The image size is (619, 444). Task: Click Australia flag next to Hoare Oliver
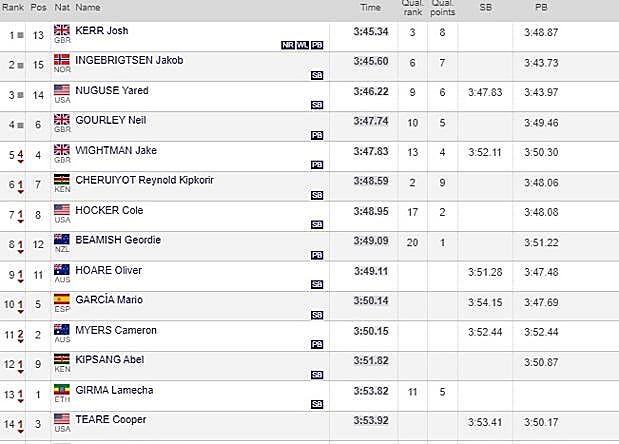tap(62, 270)
